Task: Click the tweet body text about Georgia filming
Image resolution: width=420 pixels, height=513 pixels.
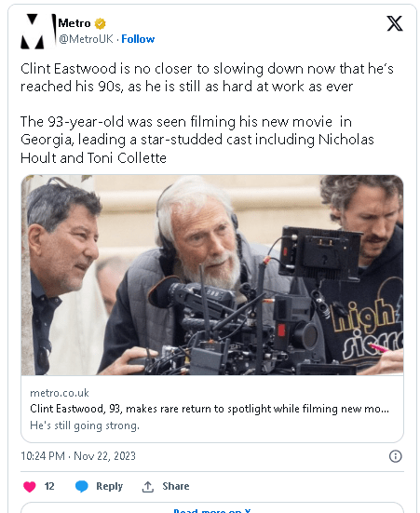Action: [197, 140]
